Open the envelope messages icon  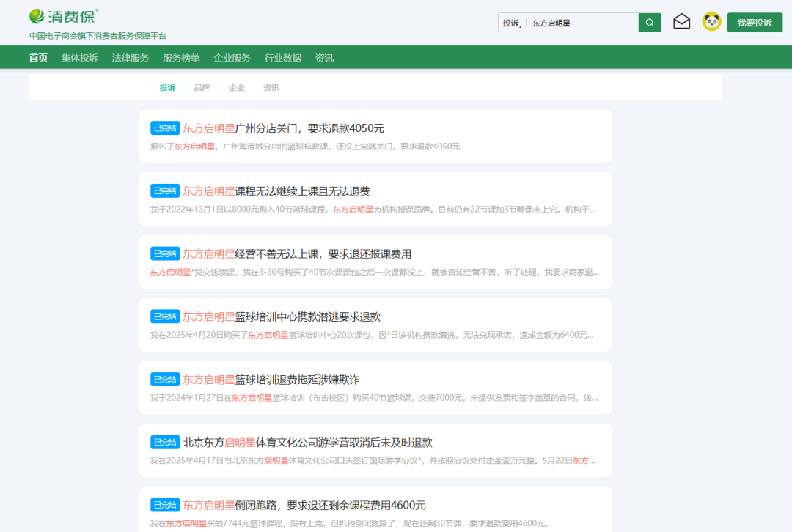[x=681, y=22]
